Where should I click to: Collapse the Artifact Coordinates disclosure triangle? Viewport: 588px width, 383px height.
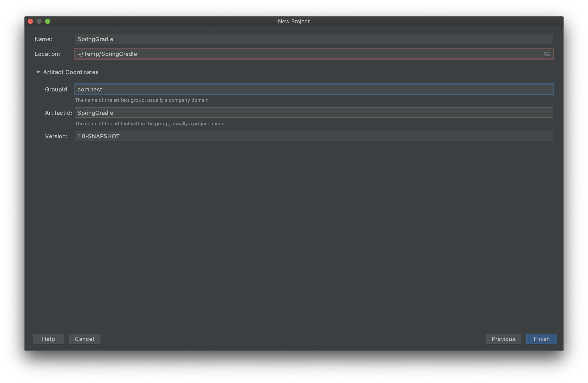pos(38,72)
